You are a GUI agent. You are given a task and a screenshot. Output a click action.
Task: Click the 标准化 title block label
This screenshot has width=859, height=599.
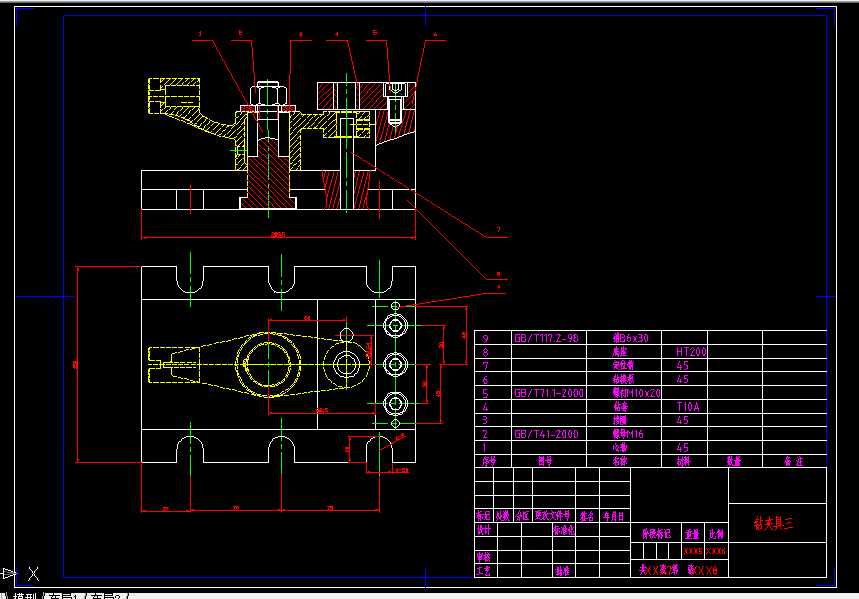click(564, 530)
